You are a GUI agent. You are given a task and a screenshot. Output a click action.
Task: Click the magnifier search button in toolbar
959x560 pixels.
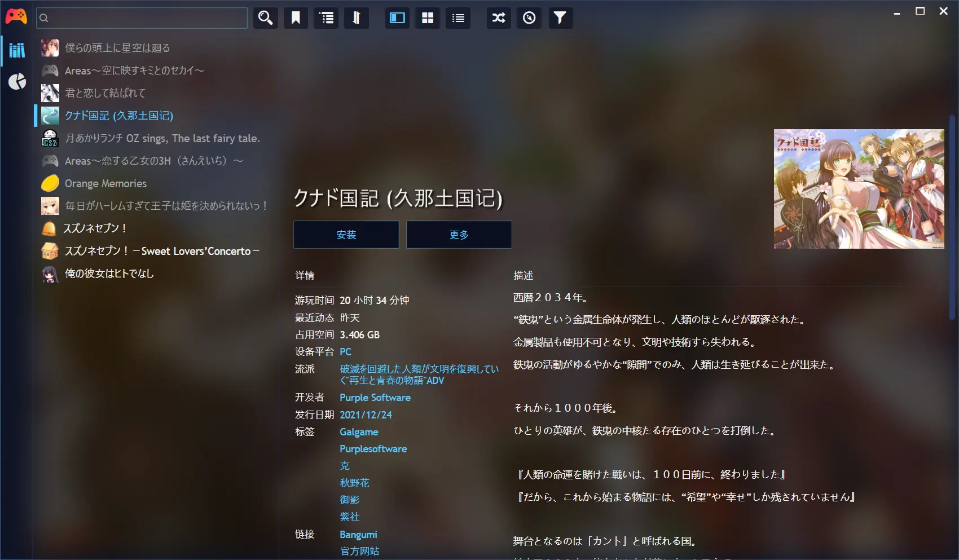point(265,18)
